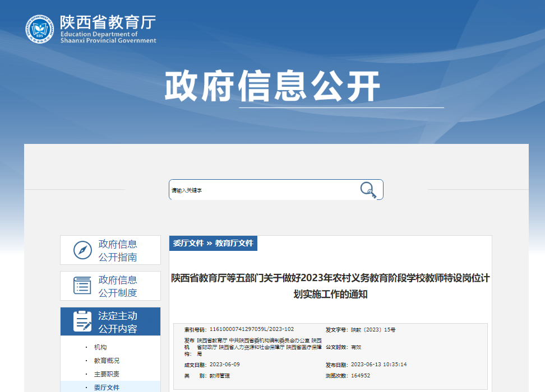Viewport: 545px width, 392px height.
Task: Open 教育概况 in the sidebar list
Action: 107,361
